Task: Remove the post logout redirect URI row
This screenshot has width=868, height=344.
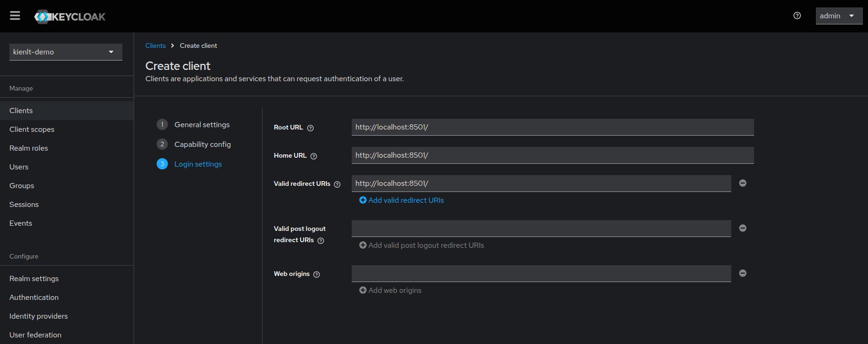Action: tap(743, 228)
